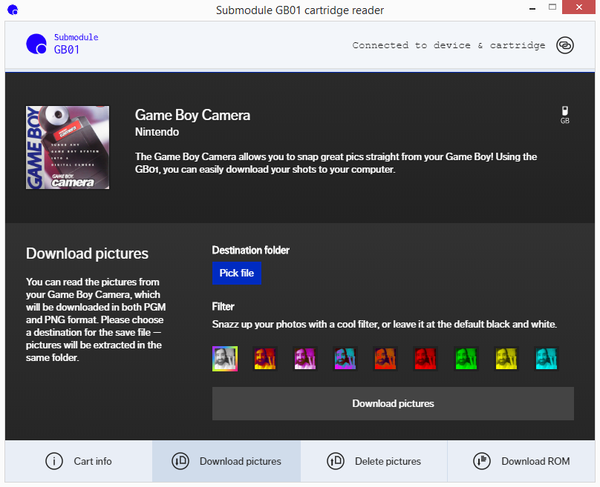
Task: Switch to the Delete pictures tab
Action: [x=373, y=461]
